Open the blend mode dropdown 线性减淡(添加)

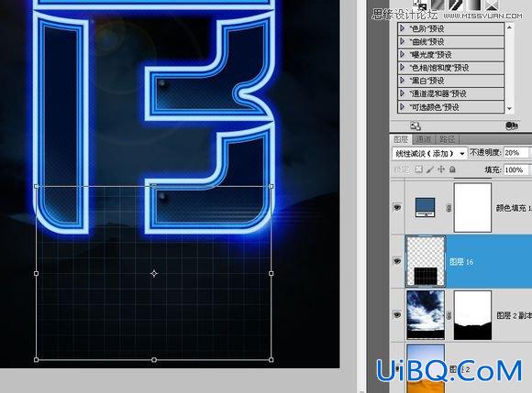pos(429,154)
